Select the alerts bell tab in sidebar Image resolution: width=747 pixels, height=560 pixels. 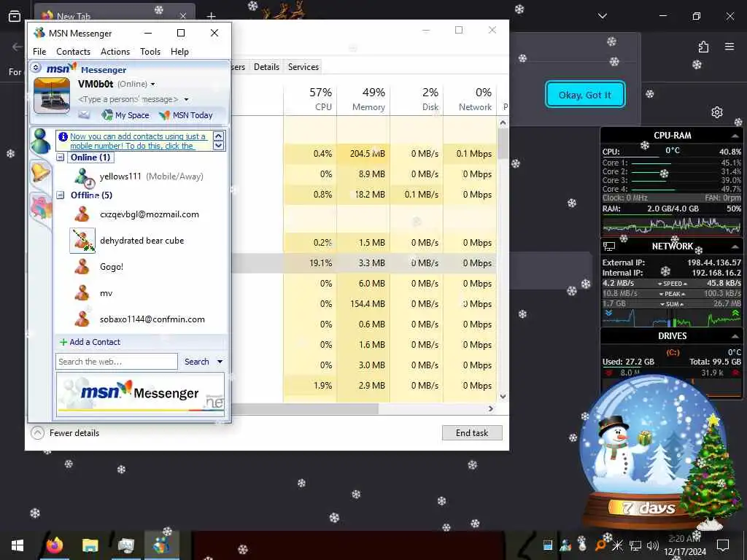(x=41, y=171)
